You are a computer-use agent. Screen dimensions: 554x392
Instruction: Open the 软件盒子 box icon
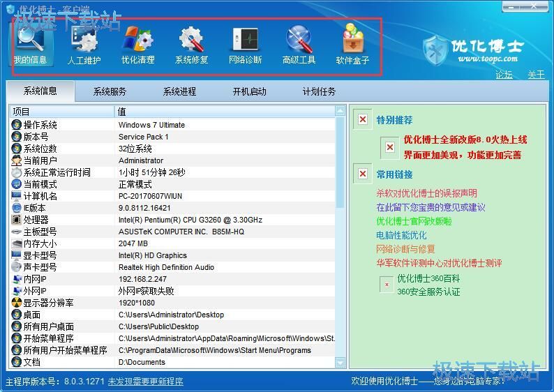pos(352,39)
